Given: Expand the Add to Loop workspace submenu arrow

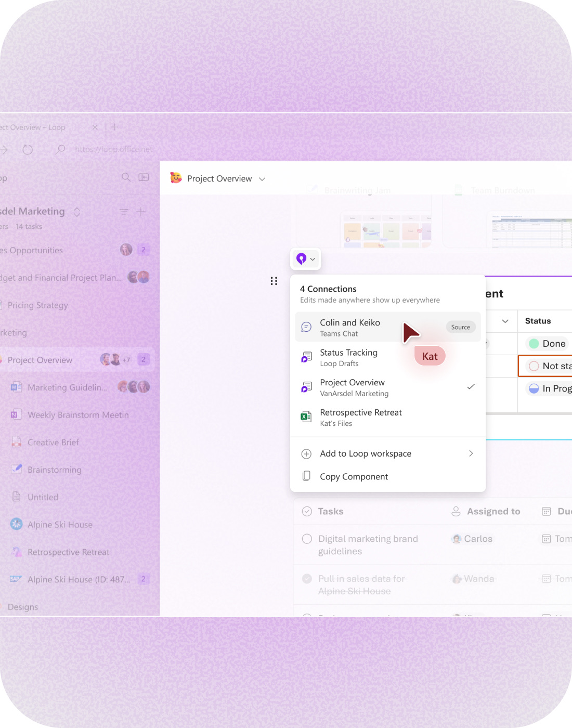Looking at the screenshot, I should (471, 453).
